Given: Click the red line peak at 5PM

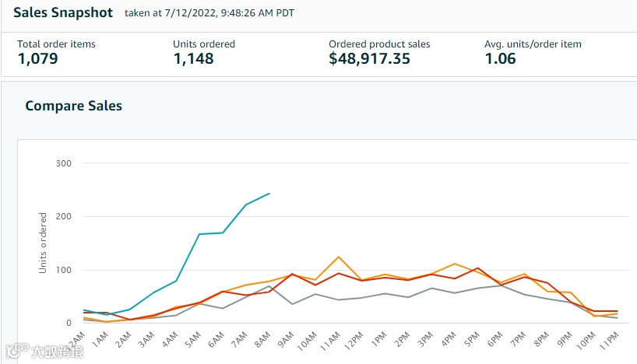Looking at the screenshot, I should click(x=477, y=268).
